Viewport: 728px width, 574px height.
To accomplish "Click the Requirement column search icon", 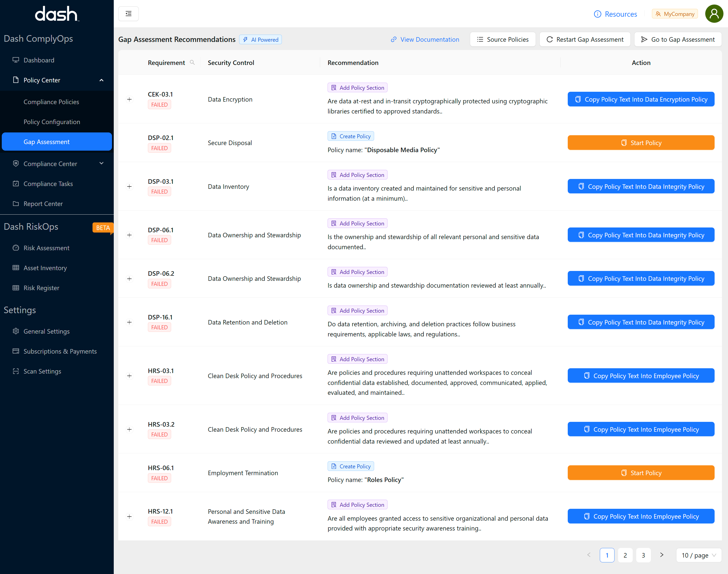I will click(192, 62).
